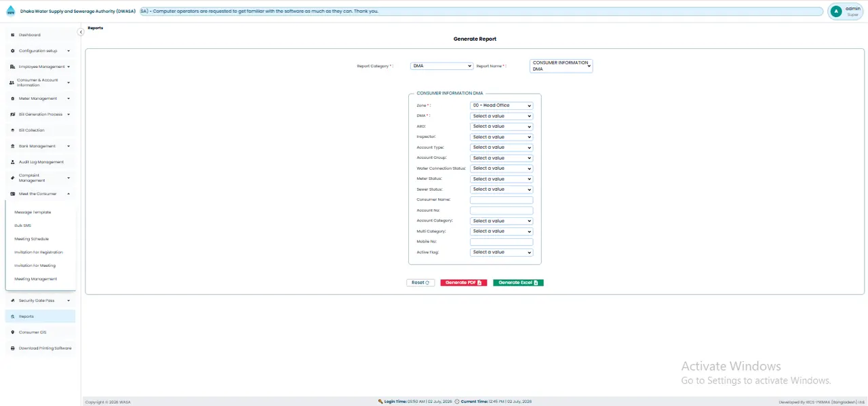Open the admin user avatar menu

pyautogui.click(x=837, y=11)
